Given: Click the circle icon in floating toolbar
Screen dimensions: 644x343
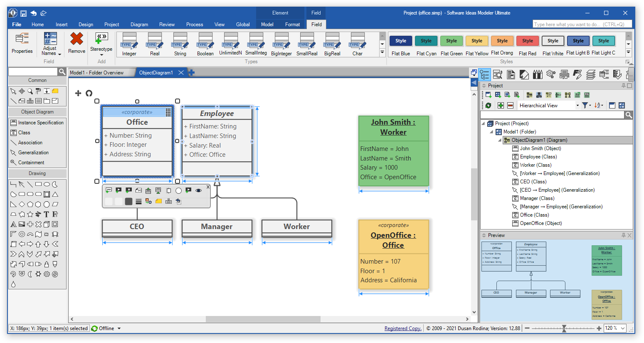Looking at the screenshot, I should [x=178, y=190].
